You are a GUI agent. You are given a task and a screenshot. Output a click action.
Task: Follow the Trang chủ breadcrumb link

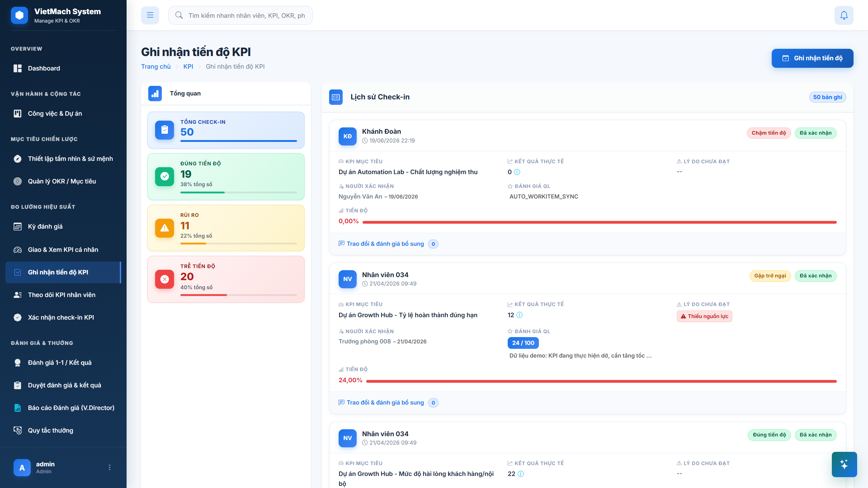156,66
